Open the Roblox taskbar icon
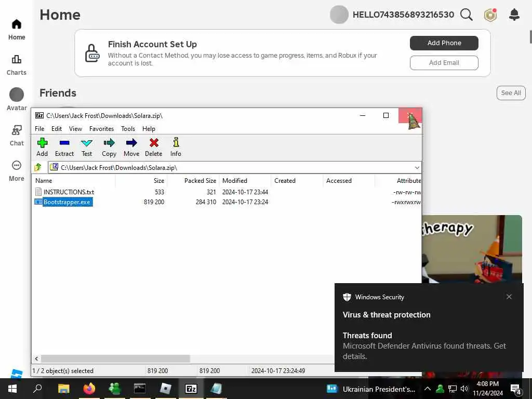 (x=166, y=389)
